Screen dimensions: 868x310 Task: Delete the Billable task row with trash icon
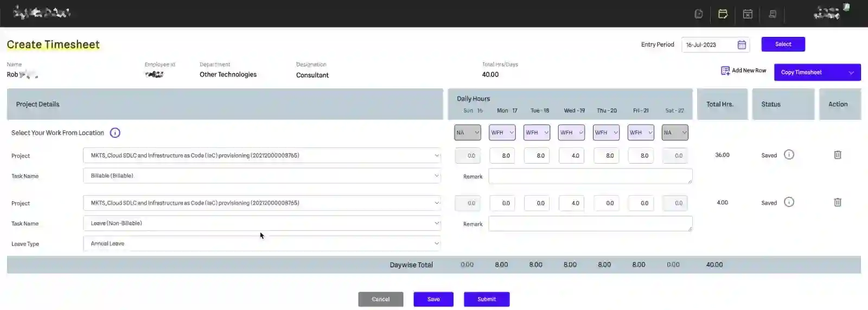(x=838, y=155)
